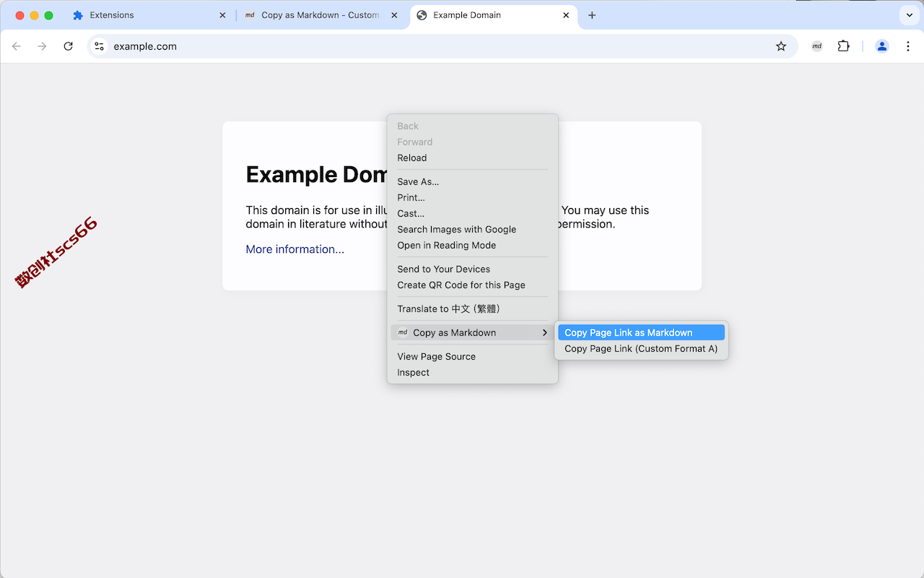Choose Save As… from context menu

point(473,182)
